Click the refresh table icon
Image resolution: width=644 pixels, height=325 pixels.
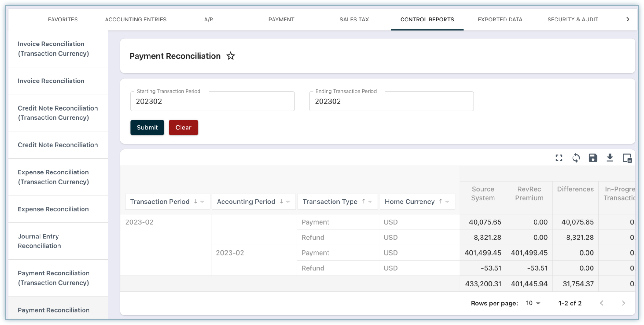pos(576,158)
